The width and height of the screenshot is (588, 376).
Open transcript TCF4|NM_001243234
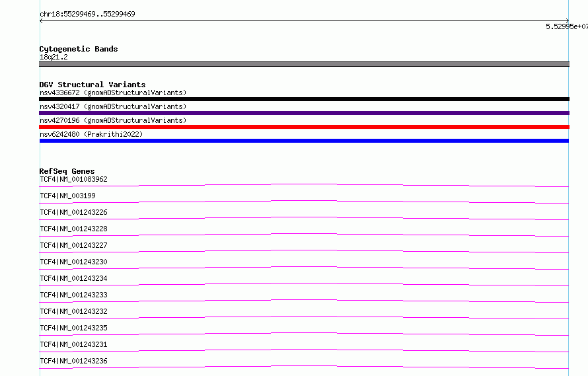tap(73, 278)
